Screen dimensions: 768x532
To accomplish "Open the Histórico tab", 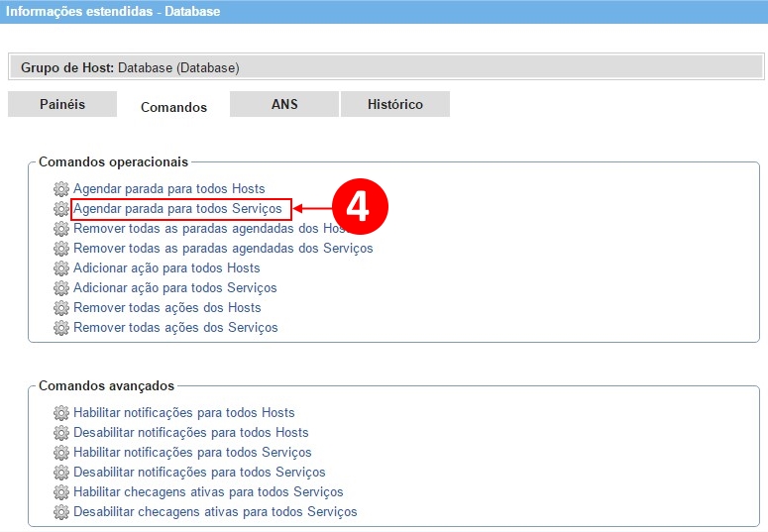I will click(394, 104).
